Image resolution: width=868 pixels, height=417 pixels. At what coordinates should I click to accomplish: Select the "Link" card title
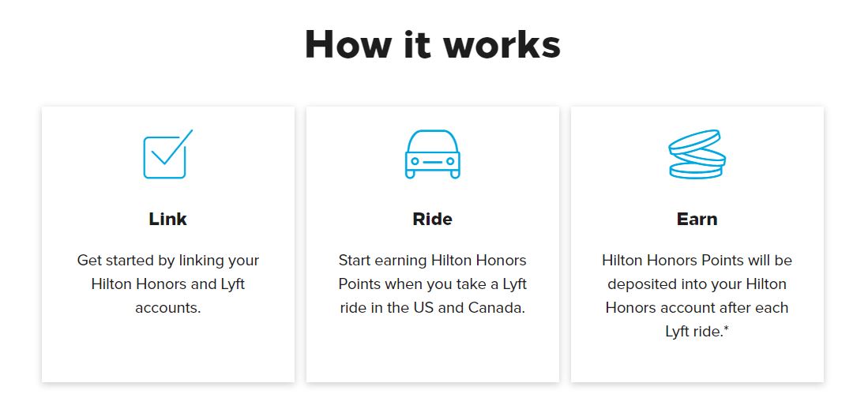tap(167, 219)
